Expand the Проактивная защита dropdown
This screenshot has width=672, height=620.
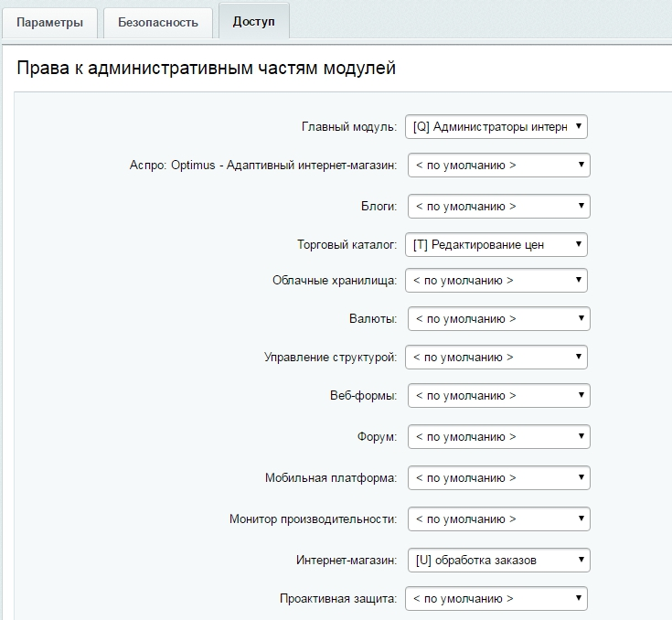496,599
